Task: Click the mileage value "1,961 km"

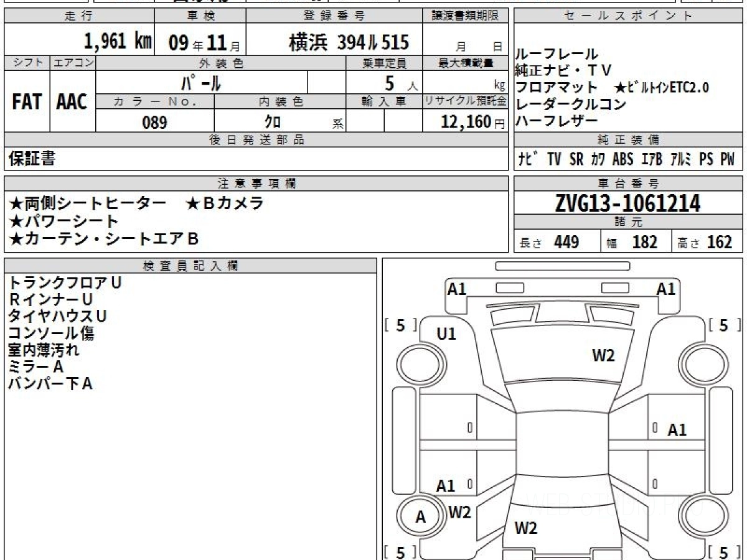Action: 118,42
